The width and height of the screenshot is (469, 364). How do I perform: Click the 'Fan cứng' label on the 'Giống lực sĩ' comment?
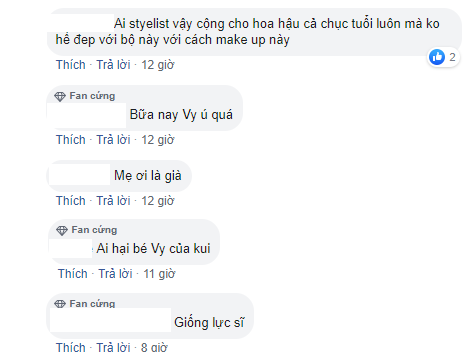click(92, 304)
